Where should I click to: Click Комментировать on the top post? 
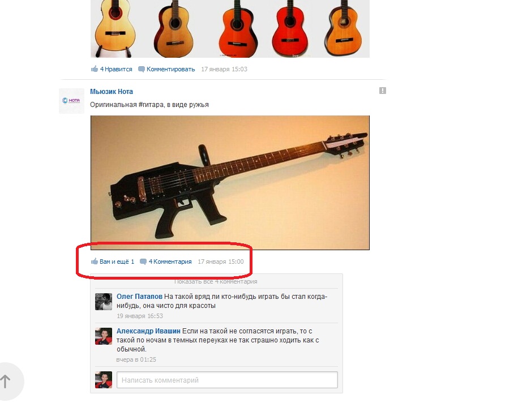(171, 69)
